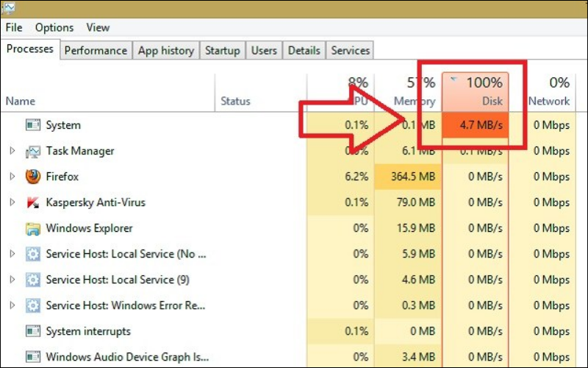Select the System process name
Viewport: 588px width, 368px height.
(63, 125)
